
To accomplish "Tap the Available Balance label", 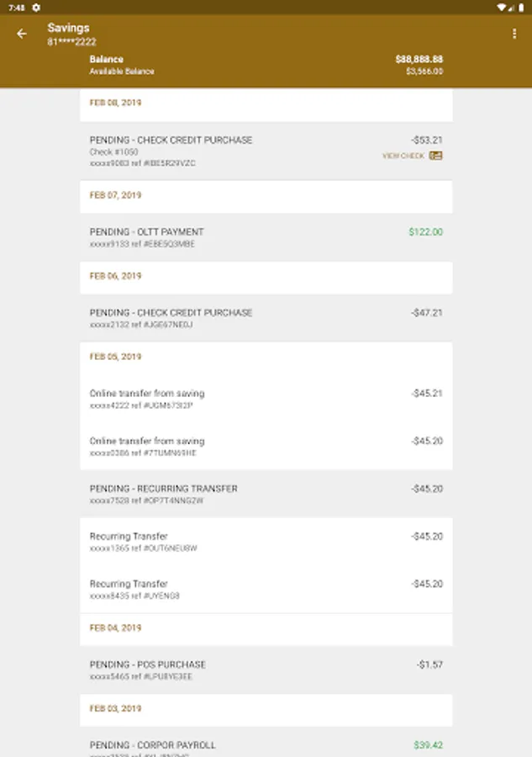I will point(122,71).
